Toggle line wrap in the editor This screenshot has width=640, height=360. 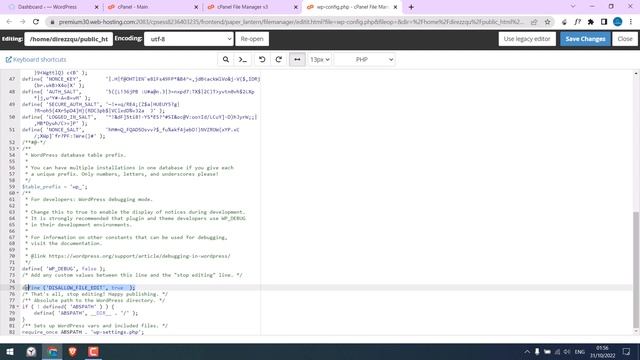pos(297,60)
